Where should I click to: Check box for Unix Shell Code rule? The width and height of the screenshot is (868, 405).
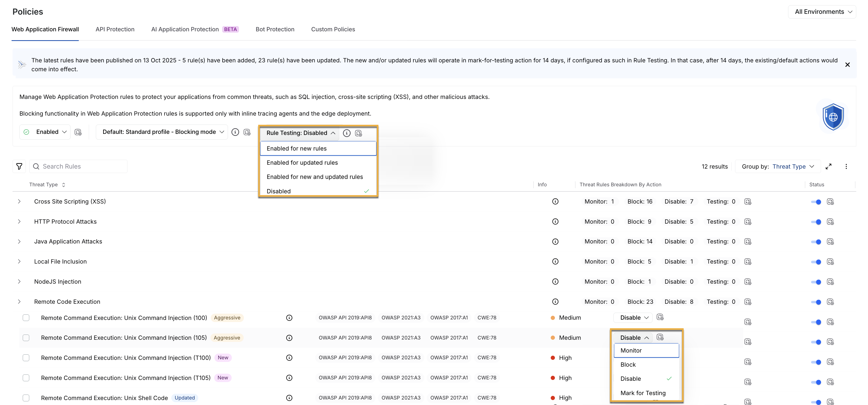coord(26,398)
